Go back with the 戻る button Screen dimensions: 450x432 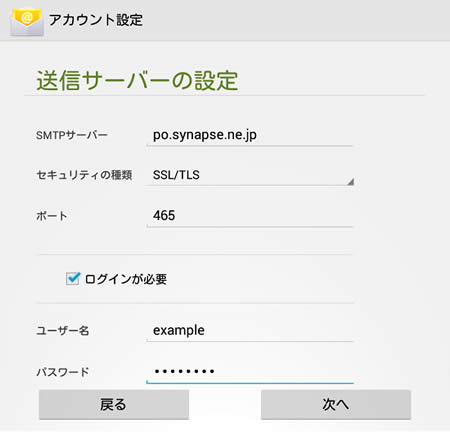tap(114, 404)
